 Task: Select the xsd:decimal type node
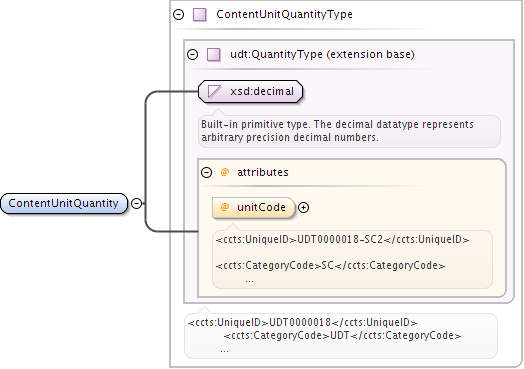(251, 91)
